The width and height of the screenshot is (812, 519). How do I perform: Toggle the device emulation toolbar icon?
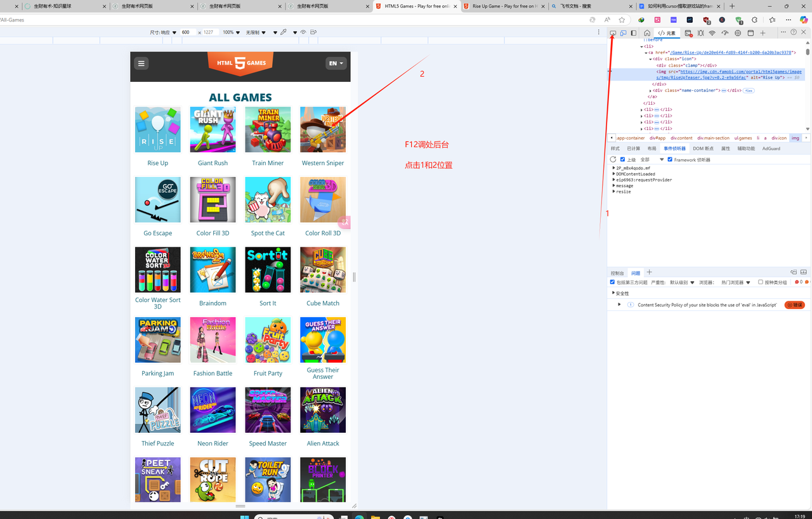coord(623,33)
